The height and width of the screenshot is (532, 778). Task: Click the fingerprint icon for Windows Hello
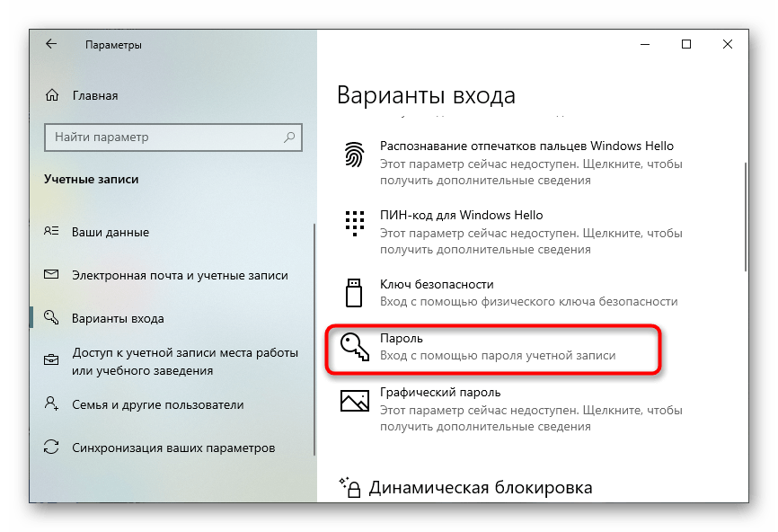click(x=354, y=154)
